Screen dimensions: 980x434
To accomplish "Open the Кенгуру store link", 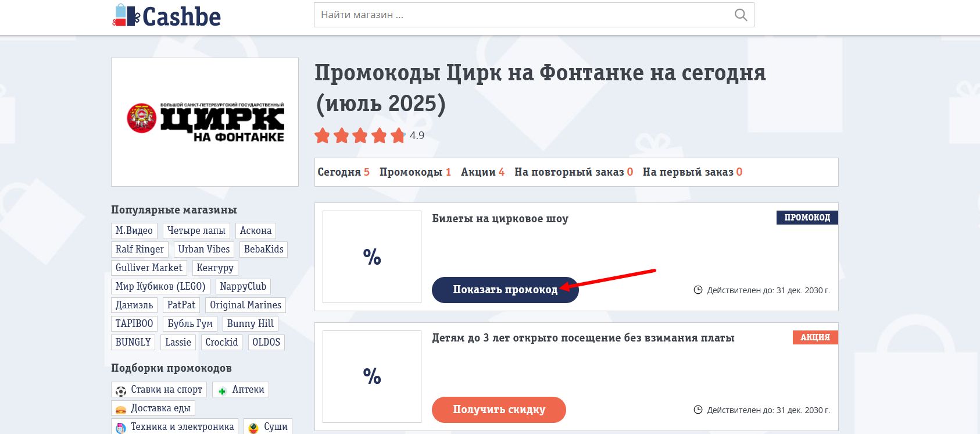I will tap(215, 268).
